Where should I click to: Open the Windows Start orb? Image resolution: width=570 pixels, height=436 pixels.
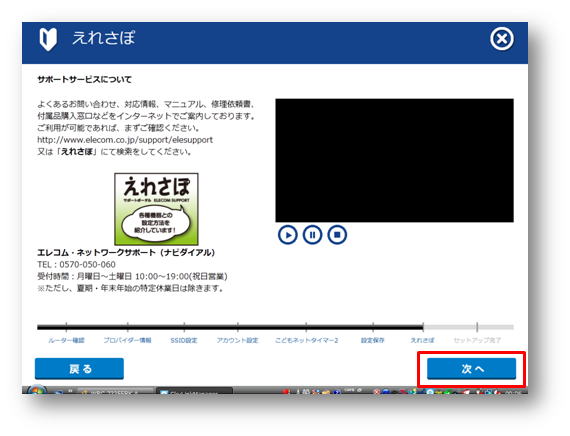[x=37, y=390]
